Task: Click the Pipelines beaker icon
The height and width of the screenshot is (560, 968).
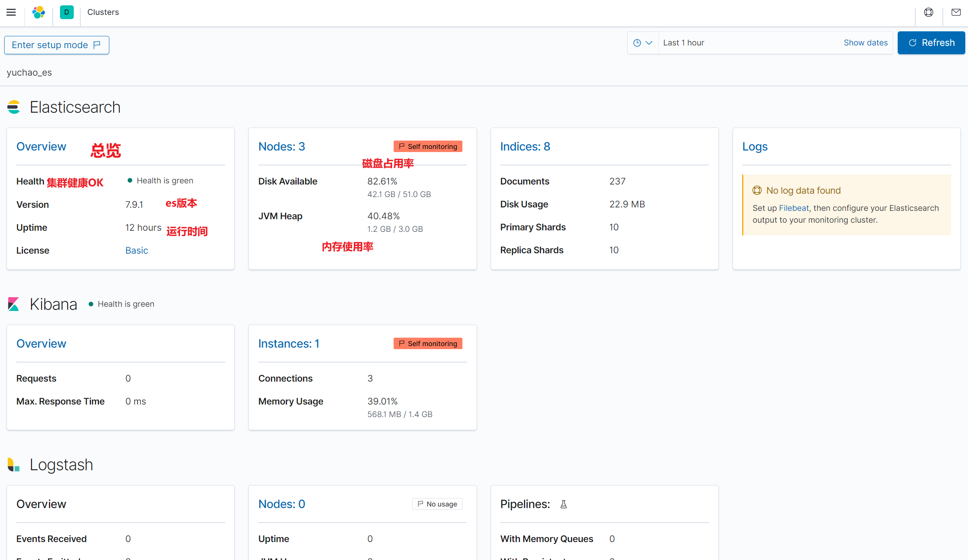Action: pyautogui.click(x=564, y=504)
